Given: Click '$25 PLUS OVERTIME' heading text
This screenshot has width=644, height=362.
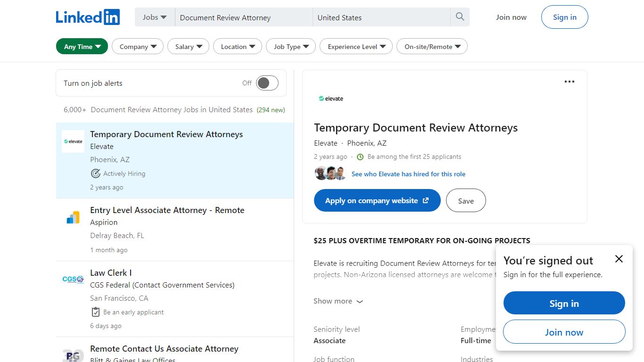Looking at the screenshot, I should pos(422,240).
